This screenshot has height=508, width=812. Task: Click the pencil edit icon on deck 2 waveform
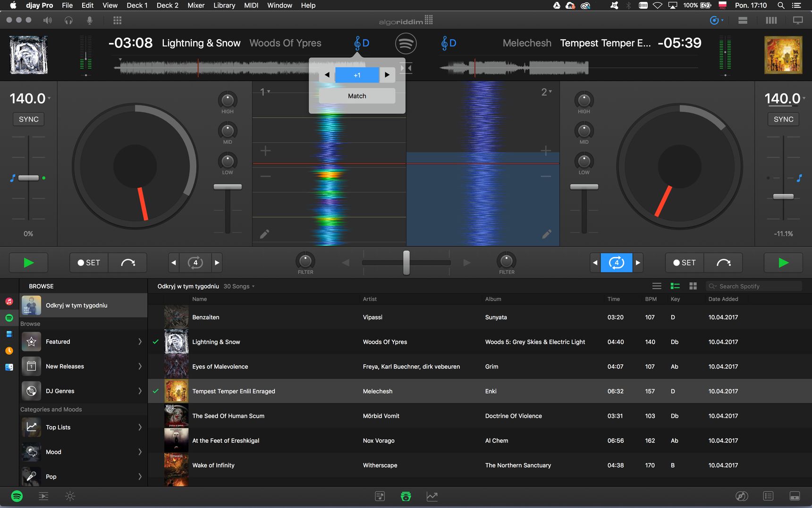(x=547, y=234)
